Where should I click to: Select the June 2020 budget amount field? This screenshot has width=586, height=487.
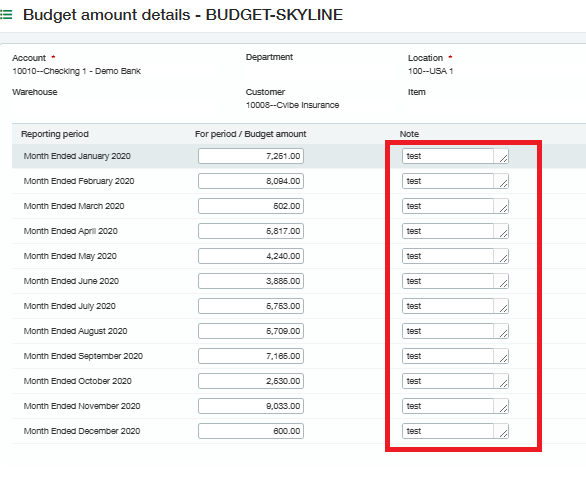pyautogui.click(x=251, y=281)
